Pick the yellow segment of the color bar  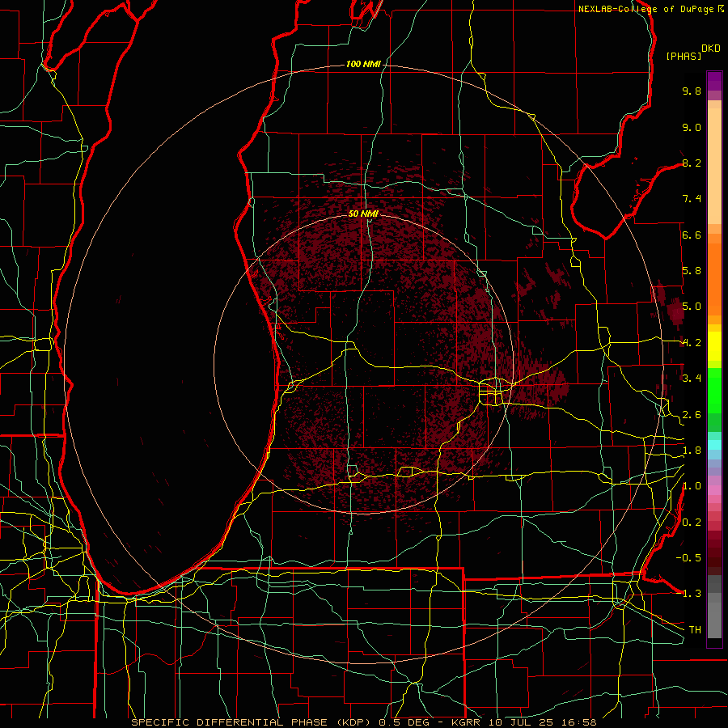(x=714, y=346)
